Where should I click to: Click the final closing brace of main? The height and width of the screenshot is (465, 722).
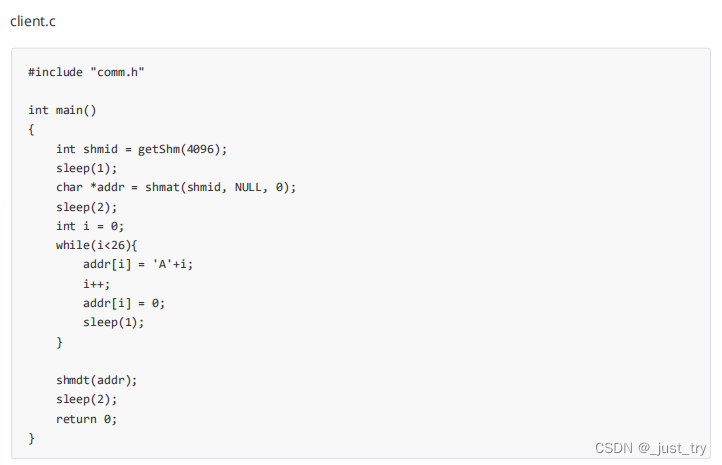point(31,438)
